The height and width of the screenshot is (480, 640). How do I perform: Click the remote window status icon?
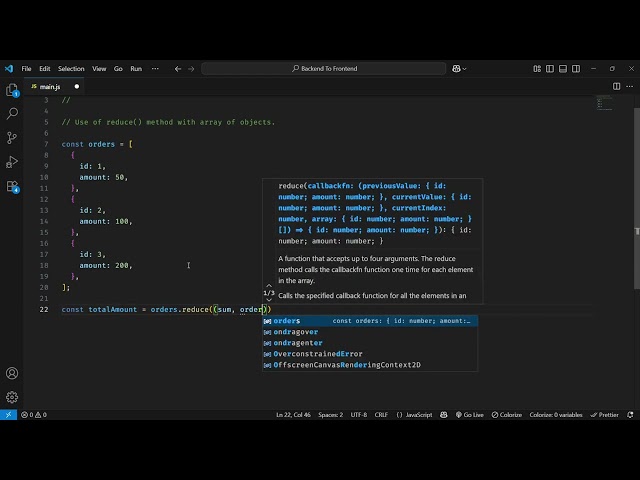pos(8,415)
